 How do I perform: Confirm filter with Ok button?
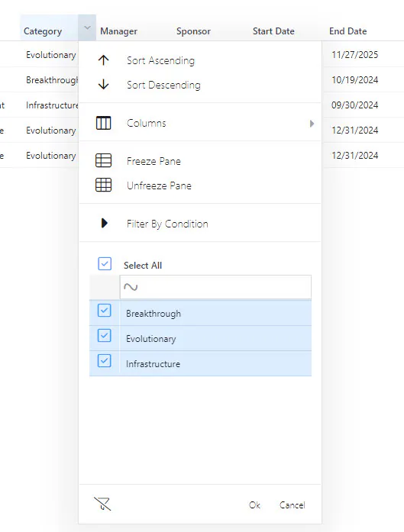tap(254, 505)
